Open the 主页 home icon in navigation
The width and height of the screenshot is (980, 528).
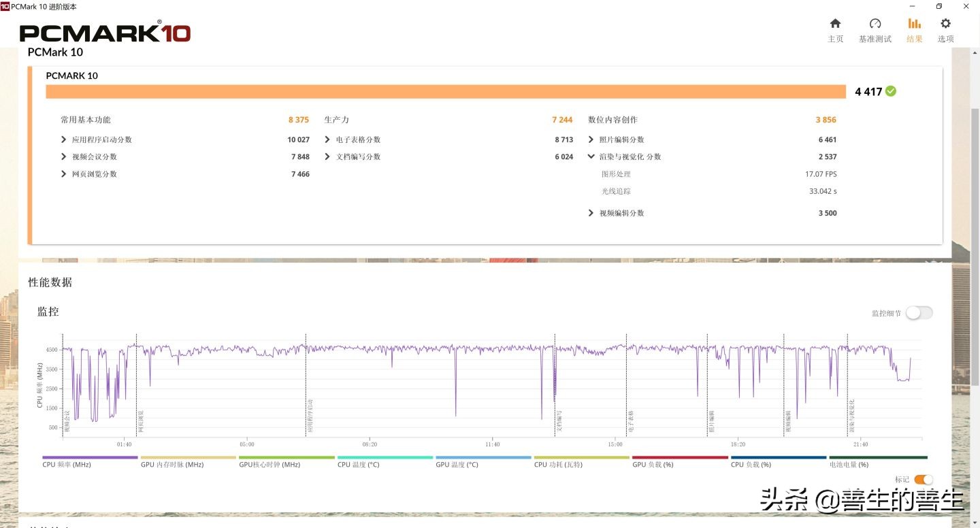click(x=835, y=27)
